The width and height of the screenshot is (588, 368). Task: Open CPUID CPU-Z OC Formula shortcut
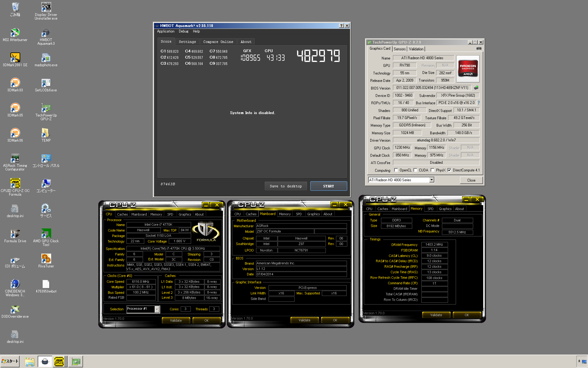click(15, 187)
